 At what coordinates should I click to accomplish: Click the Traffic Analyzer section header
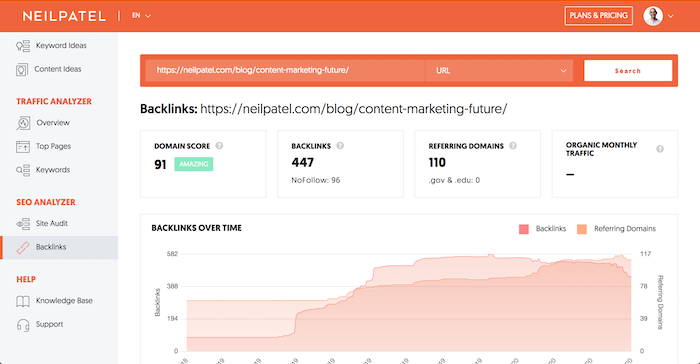coord(54,102)
